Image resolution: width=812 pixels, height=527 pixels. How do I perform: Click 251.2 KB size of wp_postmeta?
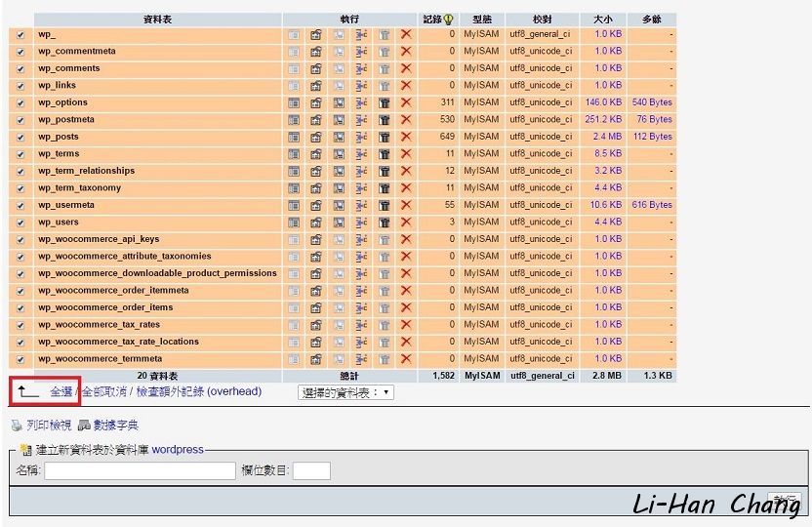coord(603,120)
